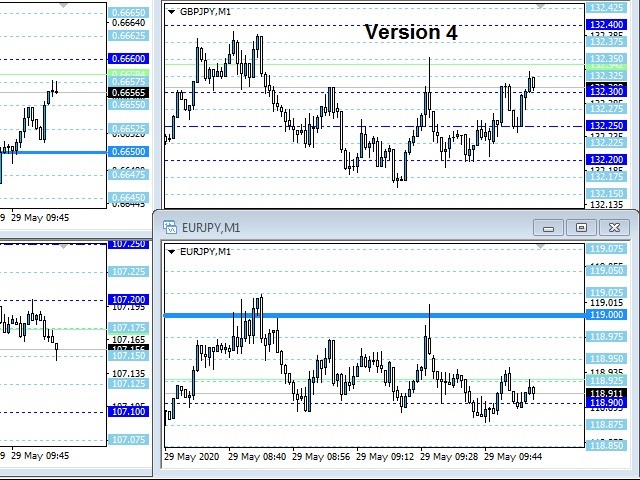This screenshot has width=640, height=480.
Task: Click the 132.350 price label
Action: click(607, 58)
